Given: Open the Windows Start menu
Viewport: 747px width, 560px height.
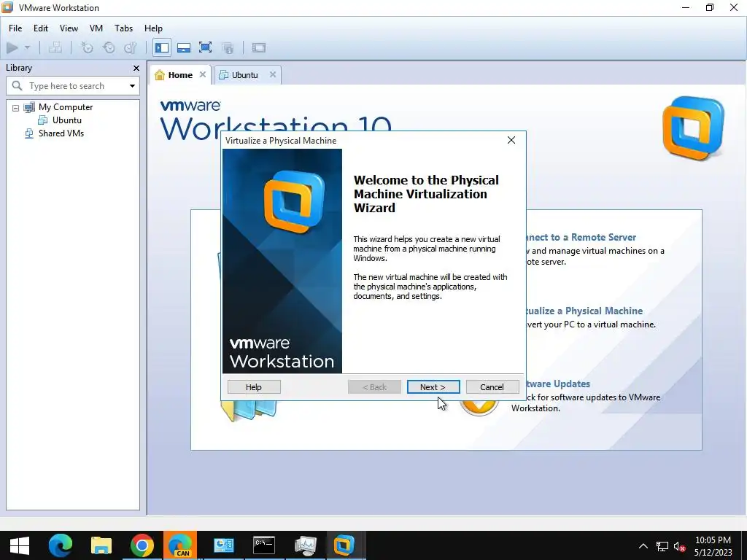Looking at the screenshot, I should click(x=20, y=545).
